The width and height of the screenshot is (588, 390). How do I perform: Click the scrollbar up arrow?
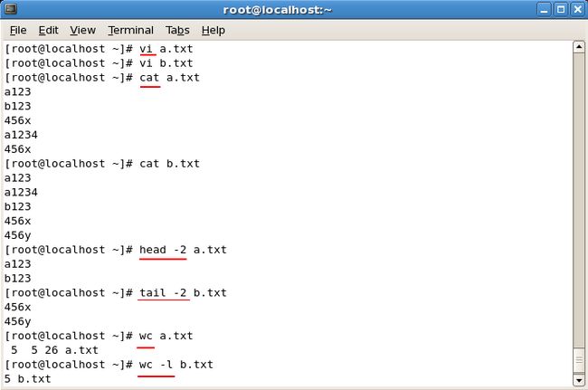(579, 47)
